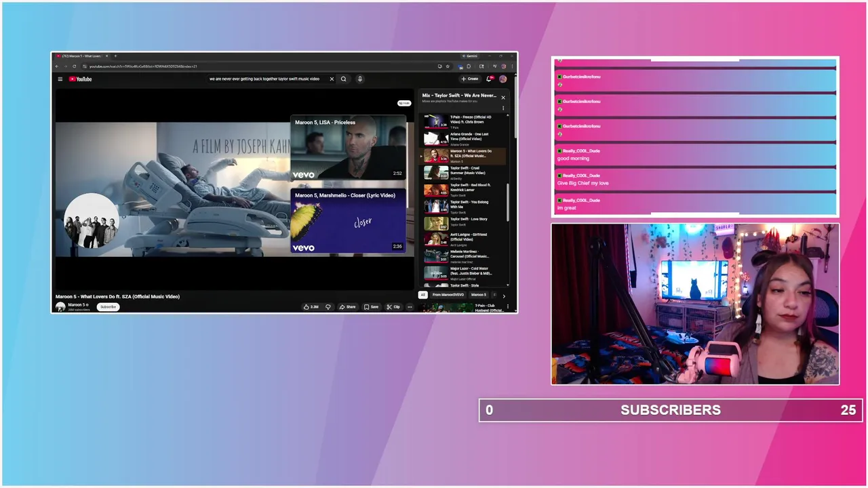Click the circular Maroon 5 band end-screen icon
This screenshot has width=868, height=488.
point(91,222)
